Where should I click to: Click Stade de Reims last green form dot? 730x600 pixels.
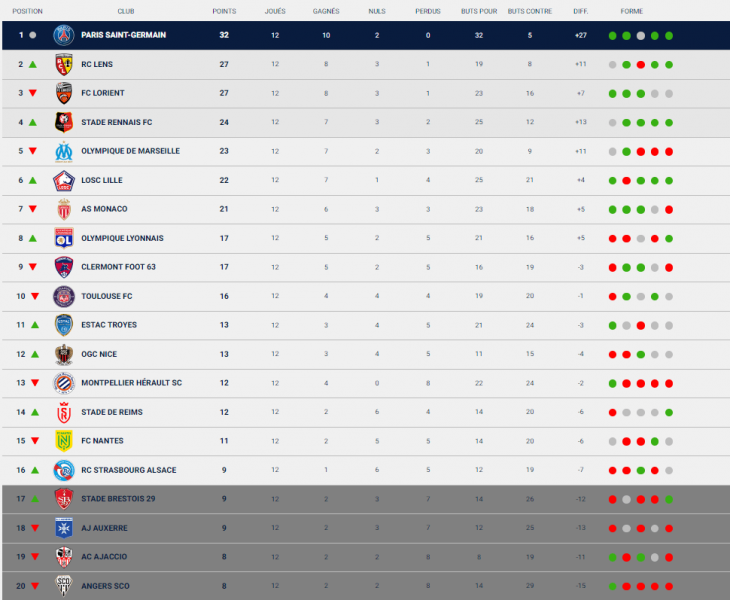(x=669, y=412)
